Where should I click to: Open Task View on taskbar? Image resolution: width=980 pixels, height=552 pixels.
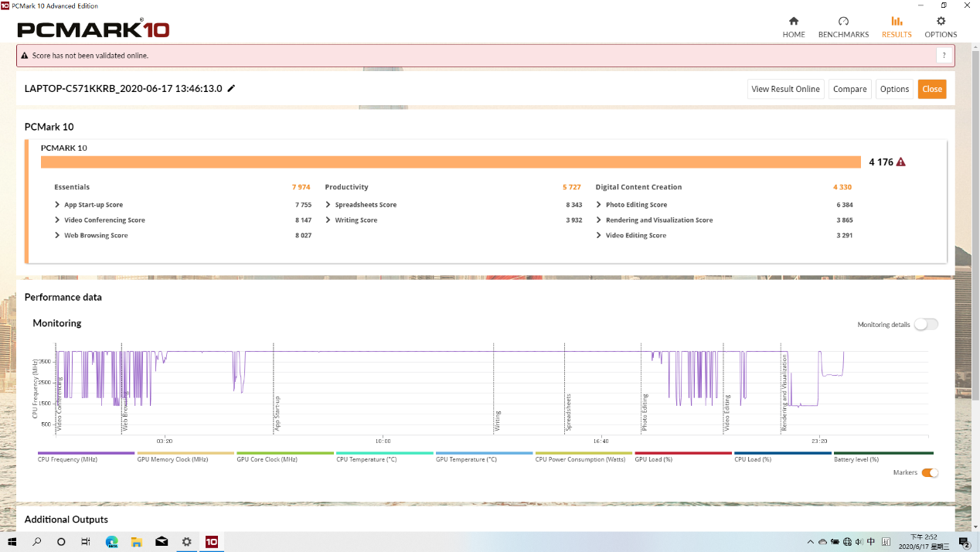click(x=87, y=542)
